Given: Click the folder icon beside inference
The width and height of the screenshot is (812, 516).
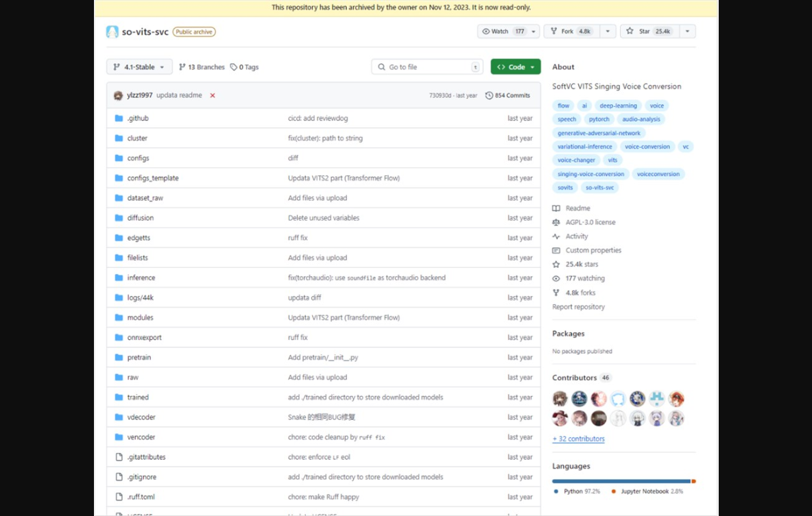Looking at the screenshot, I should pos(119,278).
